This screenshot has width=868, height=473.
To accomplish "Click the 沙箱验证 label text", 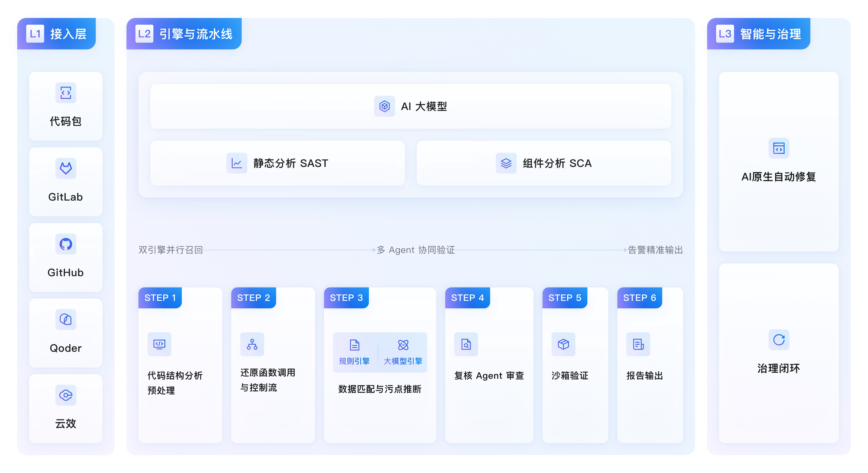I will (570, 376).
